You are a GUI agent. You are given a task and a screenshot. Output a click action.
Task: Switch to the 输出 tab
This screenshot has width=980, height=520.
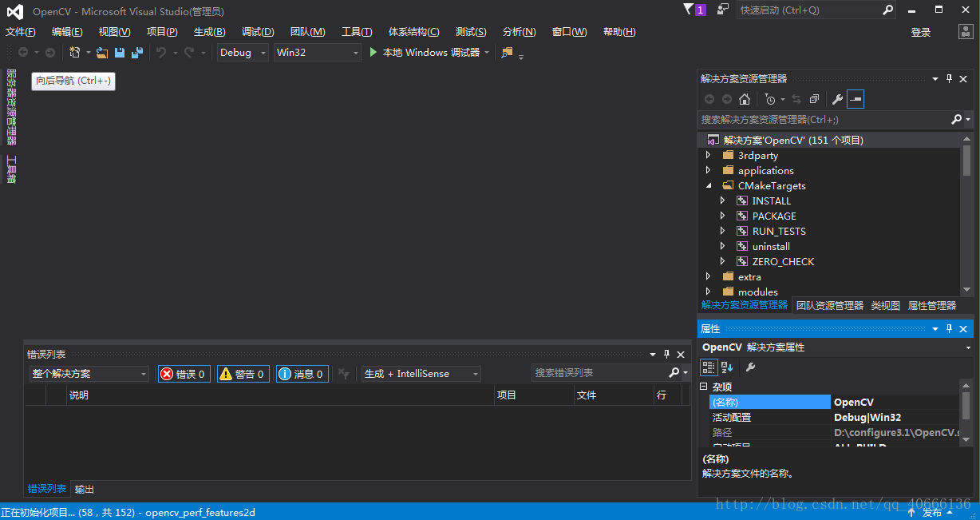click(x=84, y=490)
